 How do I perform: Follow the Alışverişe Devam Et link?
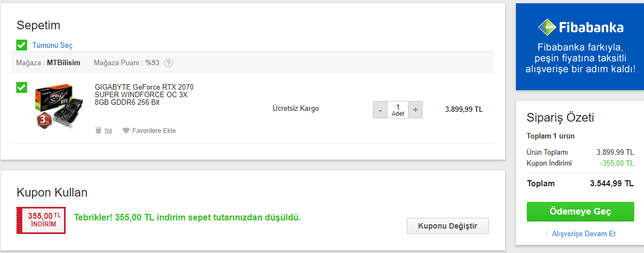point(583,234)
